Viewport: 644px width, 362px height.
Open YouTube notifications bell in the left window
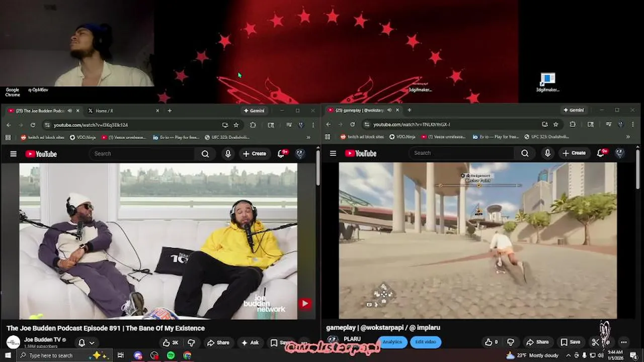[282, 154]
